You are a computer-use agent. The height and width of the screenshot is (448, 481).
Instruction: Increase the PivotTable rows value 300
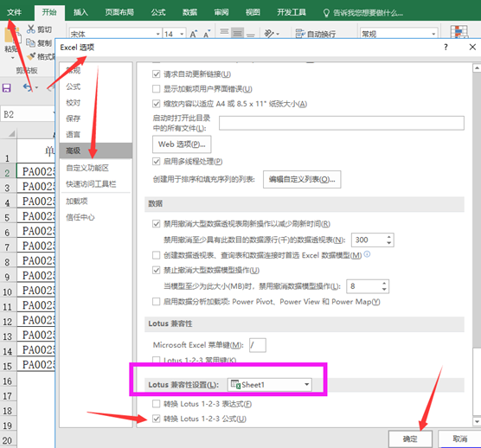tap(389, 237)
